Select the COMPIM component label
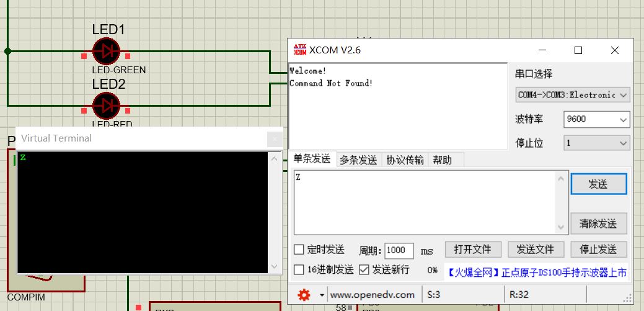Image resolution: width=644 pixels, height=311 pixels. pos(26,297)
